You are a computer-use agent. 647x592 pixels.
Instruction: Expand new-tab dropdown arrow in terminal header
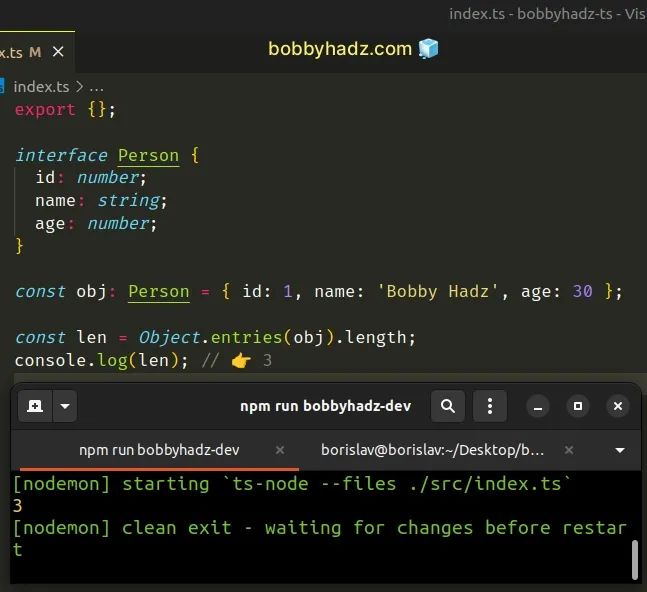click(x=65, y=406)
